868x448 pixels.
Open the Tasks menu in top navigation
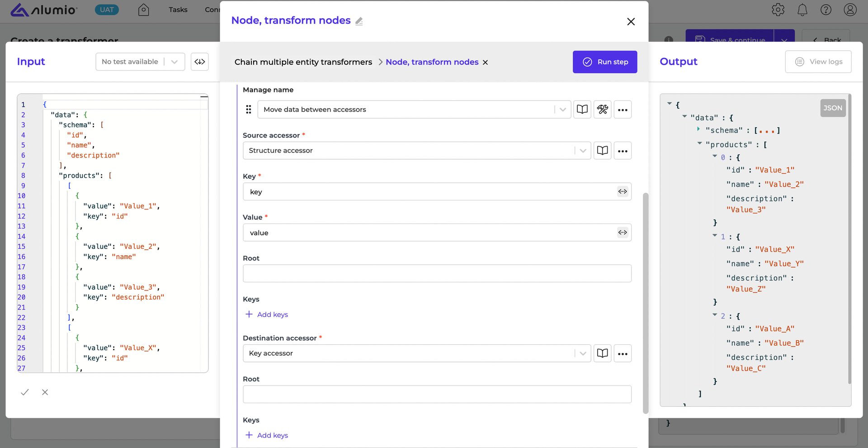tap(178, 10)
